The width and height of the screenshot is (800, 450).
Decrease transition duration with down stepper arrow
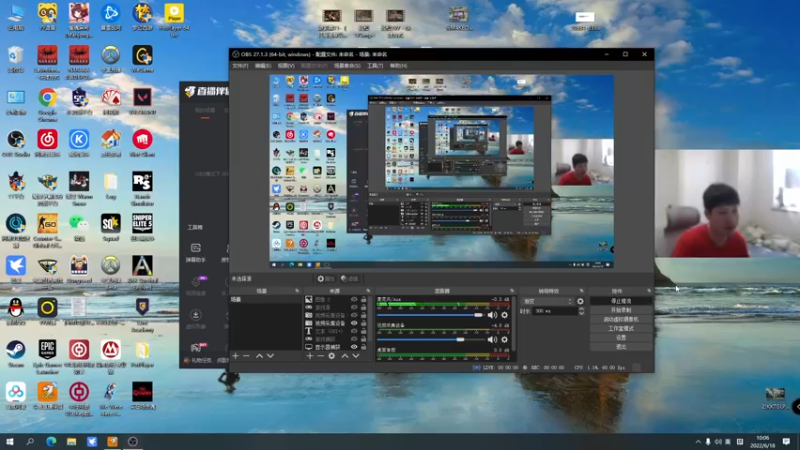pyautogui.click(x=581, y=313)
